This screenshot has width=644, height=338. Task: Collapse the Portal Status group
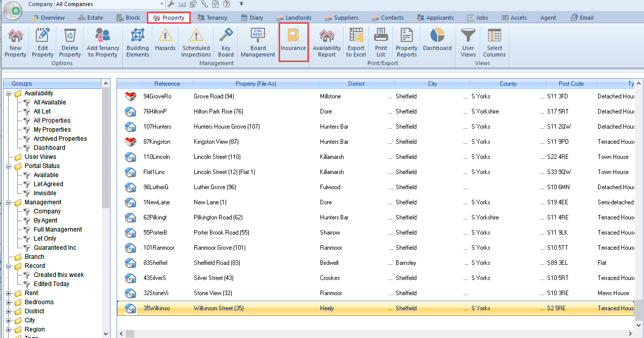9,166
